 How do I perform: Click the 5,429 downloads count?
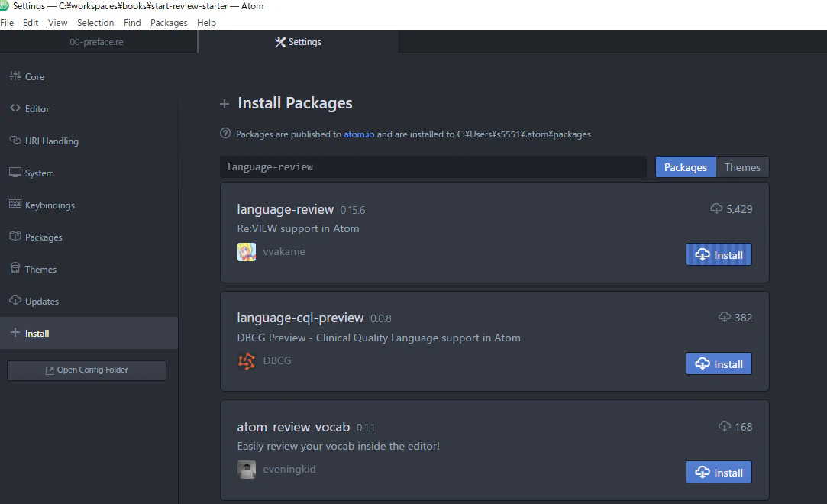[739, 209]
